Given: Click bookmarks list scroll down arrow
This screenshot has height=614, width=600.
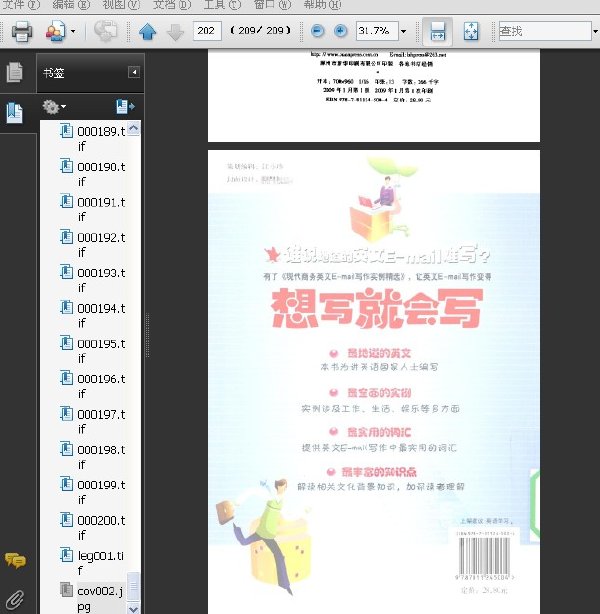Looking at the screenshot, I should coord(134,608).
